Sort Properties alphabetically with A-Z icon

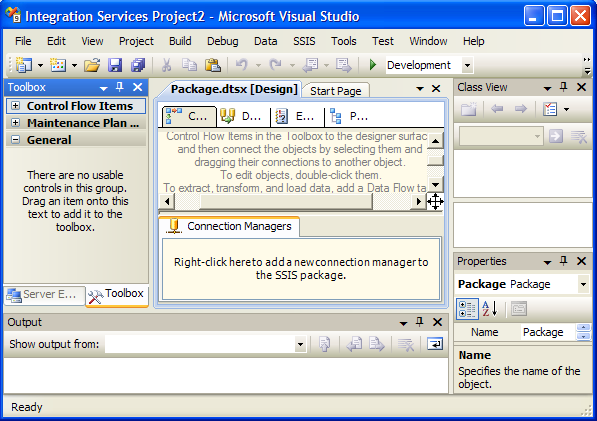[490, 309]
